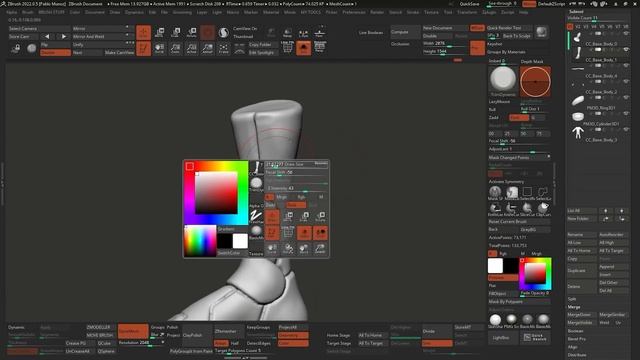Click the Actual size icon

tap(191, 49)
